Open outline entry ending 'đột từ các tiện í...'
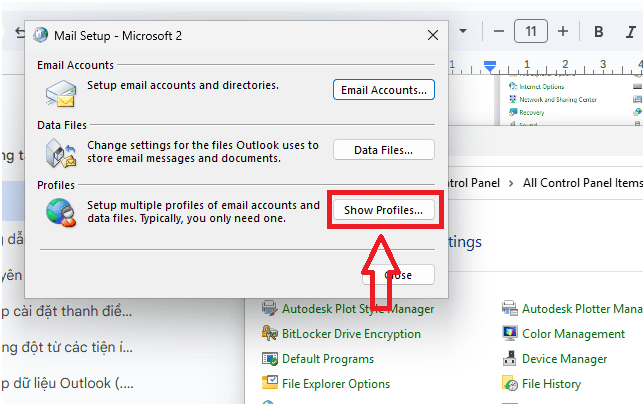Image resolution: width=643 pixels, height=406 pixels. [66, 347]
